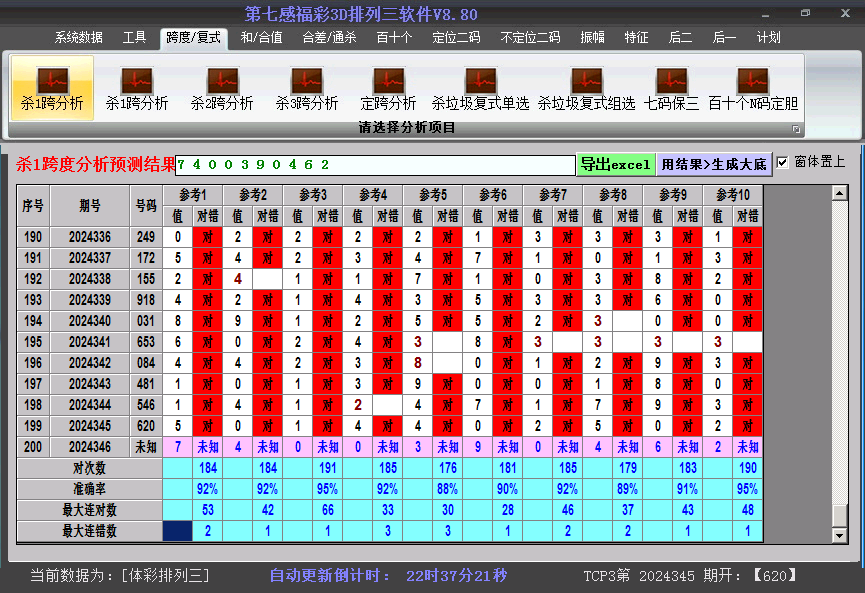Image resolution: width=865 pixels, height=593 pixels.
Task: Click the 号码 column header
Action: [x=146, y=206]
